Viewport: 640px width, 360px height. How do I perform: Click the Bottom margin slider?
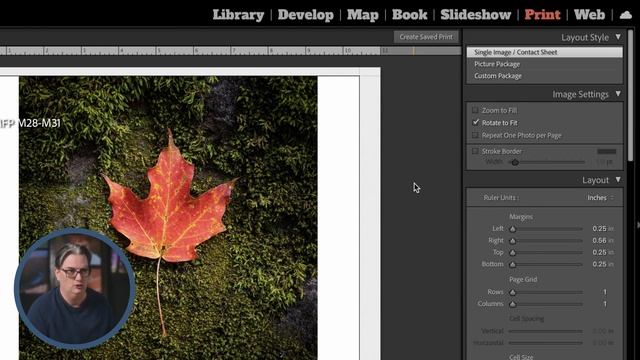[x=547, y=264]
